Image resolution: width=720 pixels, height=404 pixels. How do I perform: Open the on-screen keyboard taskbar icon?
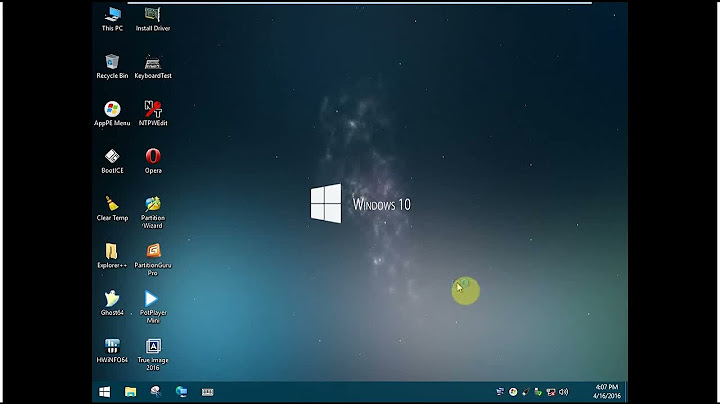coord(208,392)
